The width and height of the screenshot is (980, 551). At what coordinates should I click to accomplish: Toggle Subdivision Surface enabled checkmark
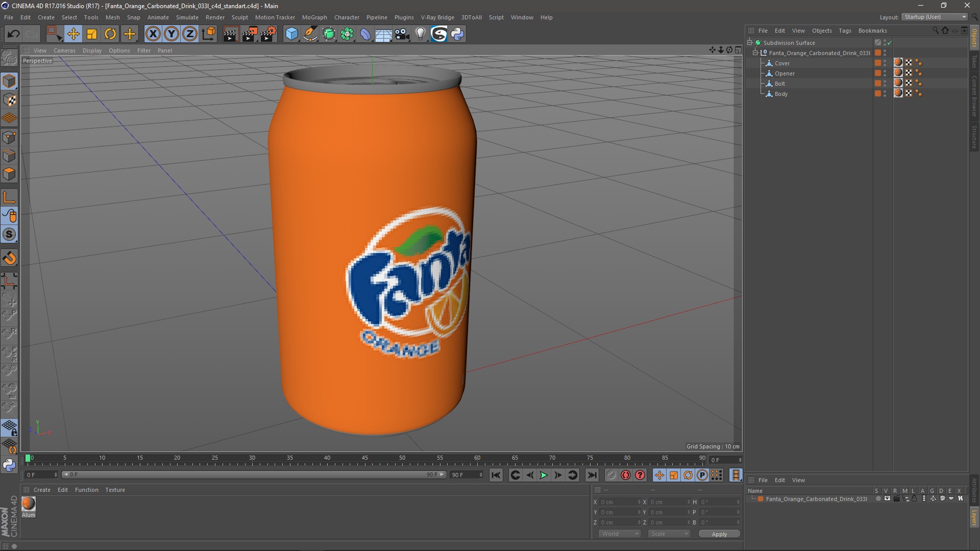[x=890, y=43]
